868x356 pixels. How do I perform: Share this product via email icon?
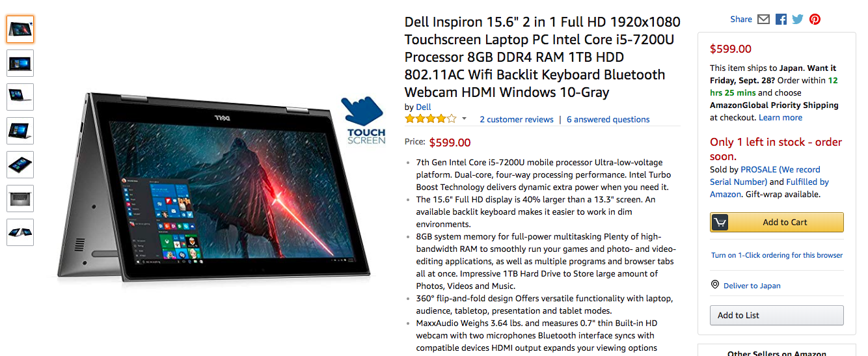click(763, 20)
